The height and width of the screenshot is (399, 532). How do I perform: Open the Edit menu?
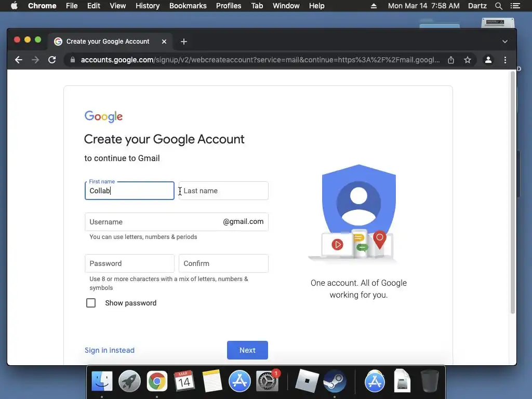point(94,6)
